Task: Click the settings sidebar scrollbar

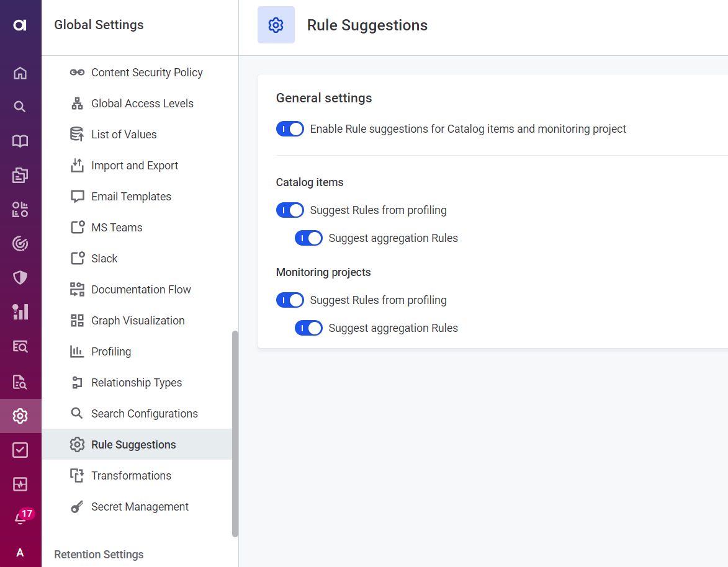Action: 235,433
